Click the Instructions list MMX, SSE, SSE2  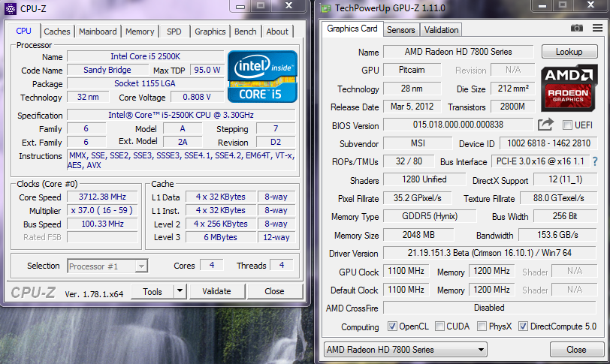(181, 160)
